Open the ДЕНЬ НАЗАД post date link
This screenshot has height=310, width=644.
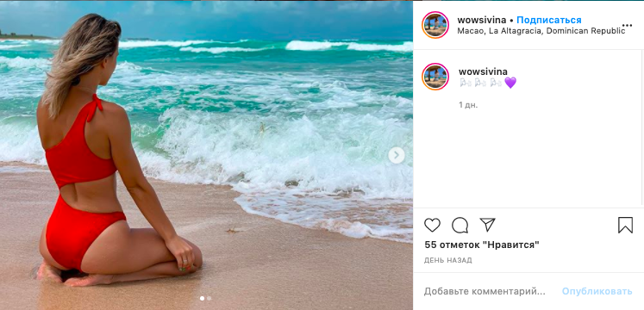pyautogui.click(x=448, y=260)
